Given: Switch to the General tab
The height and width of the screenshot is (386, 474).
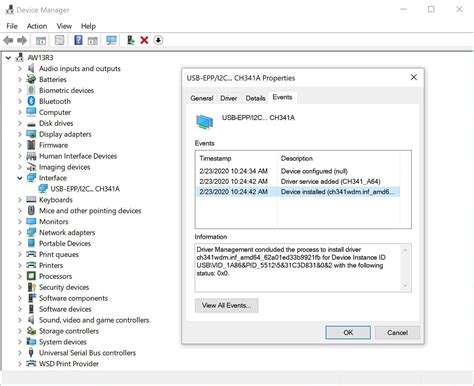Looking at the screenshot, I should 202,98.
